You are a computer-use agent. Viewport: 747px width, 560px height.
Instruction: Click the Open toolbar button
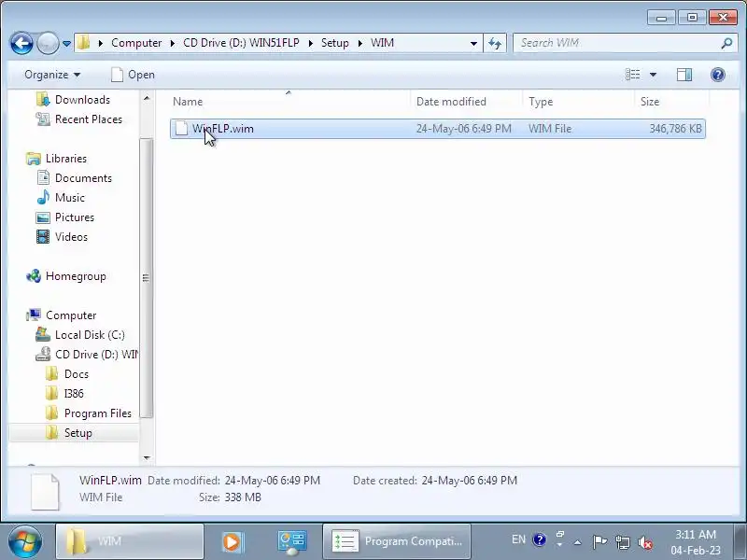133,75
